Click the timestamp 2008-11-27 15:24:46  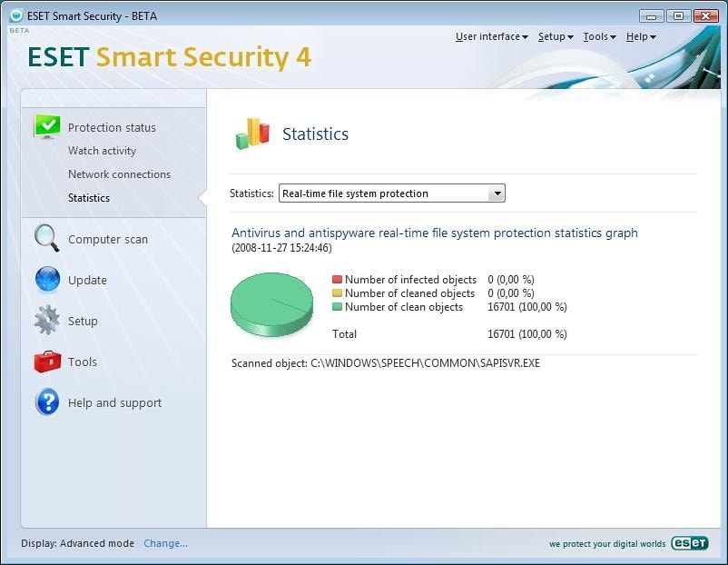pos(281,248)
